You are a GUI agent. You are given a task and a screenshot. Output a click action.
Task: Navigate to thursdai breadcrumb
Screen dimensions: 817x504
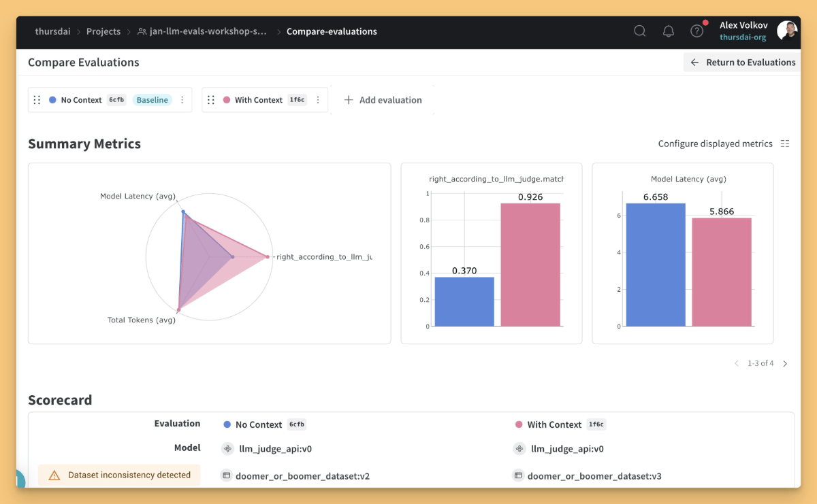[52, 31]
